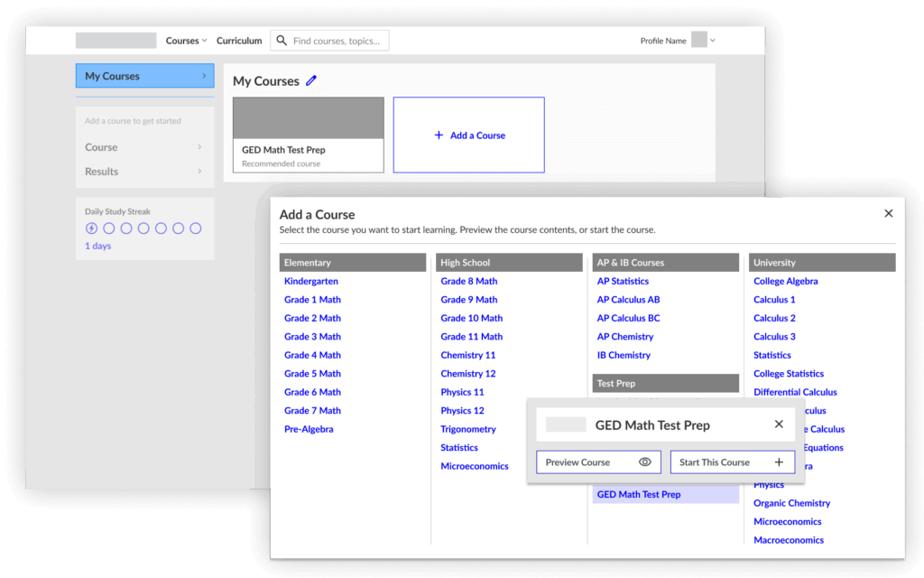Close the Add a Course dialog

(888, 213)
